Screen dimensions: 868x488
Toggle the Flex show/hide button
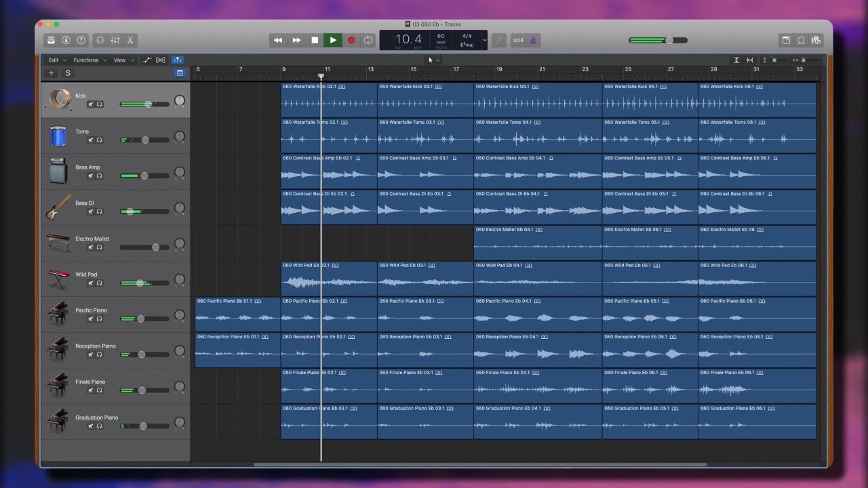(x=161, y=60)
